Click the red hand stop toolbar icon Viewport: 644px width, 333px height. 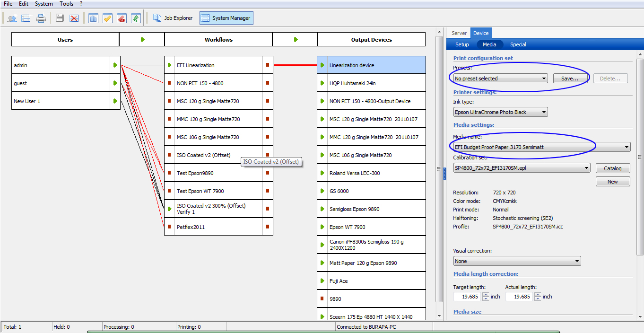pos(121,18)
